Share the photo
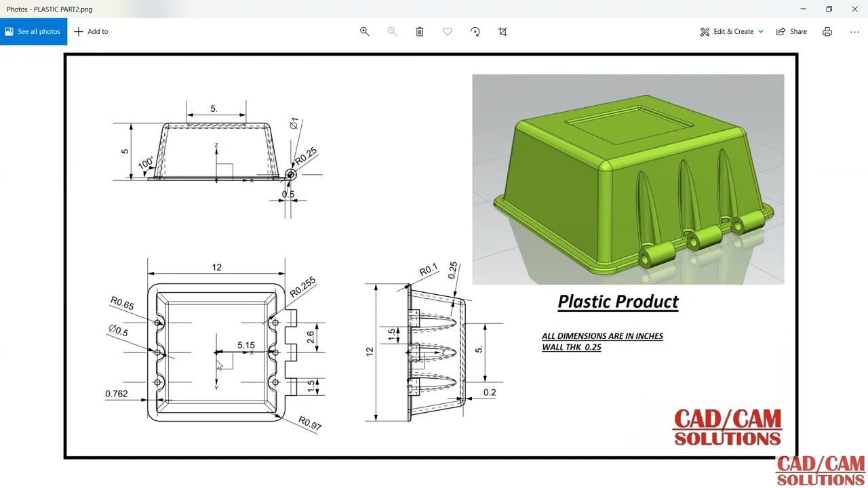The height and width of the screenshot is (488, 868). pos(791,31)
